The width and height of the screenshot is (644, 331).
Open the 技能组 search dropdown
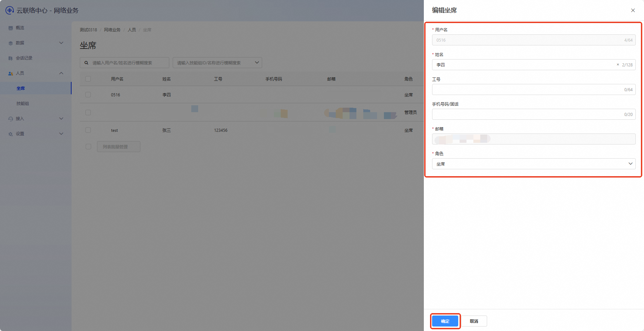tap(217, 63)
